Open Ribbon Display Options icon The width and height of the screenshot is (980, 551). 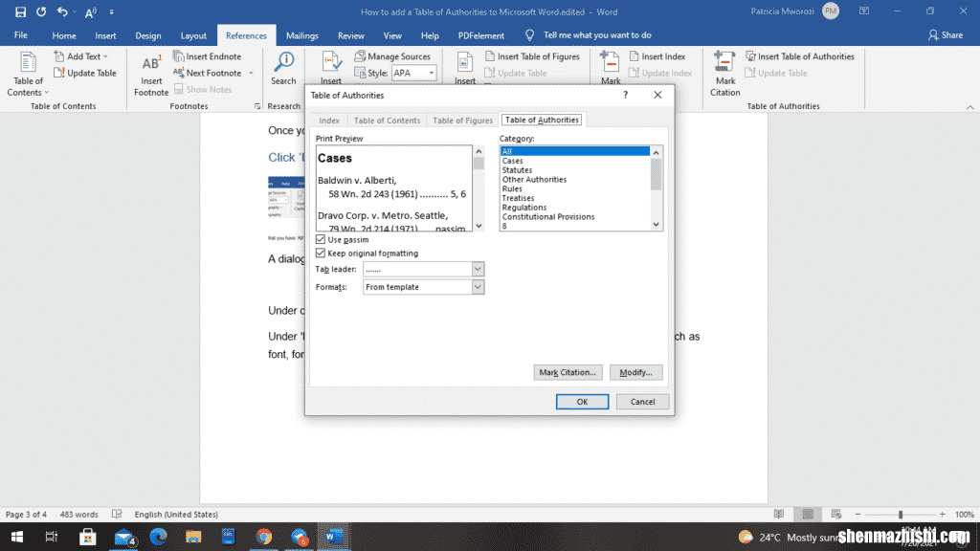864,11
